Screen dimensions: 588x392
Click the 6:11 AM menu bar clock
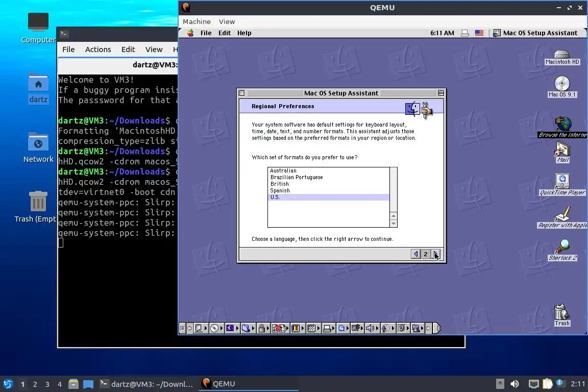click(x=442, y=33)
